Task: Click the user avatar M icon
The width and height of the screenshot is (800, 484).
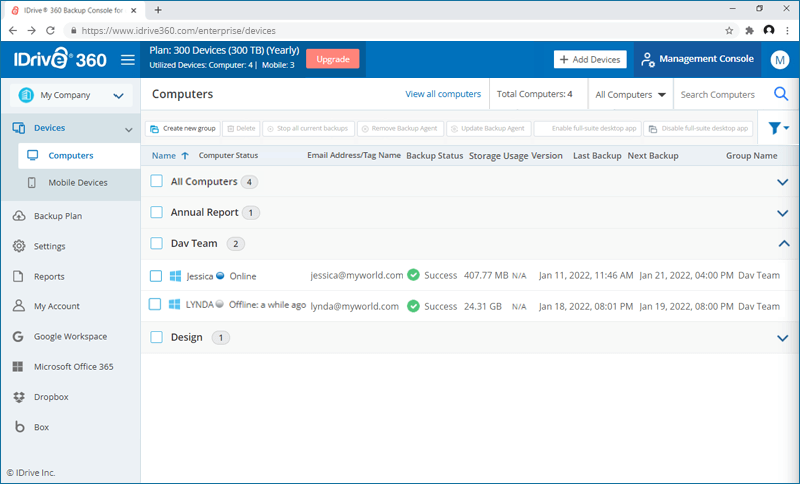Action: click(x=780, y=60)
